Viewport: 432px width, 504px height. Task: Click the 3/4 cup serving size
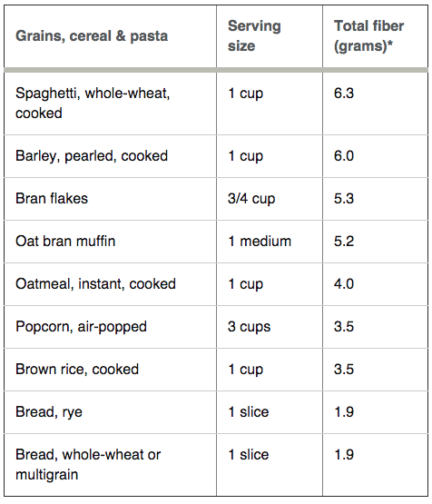point(251,199)
